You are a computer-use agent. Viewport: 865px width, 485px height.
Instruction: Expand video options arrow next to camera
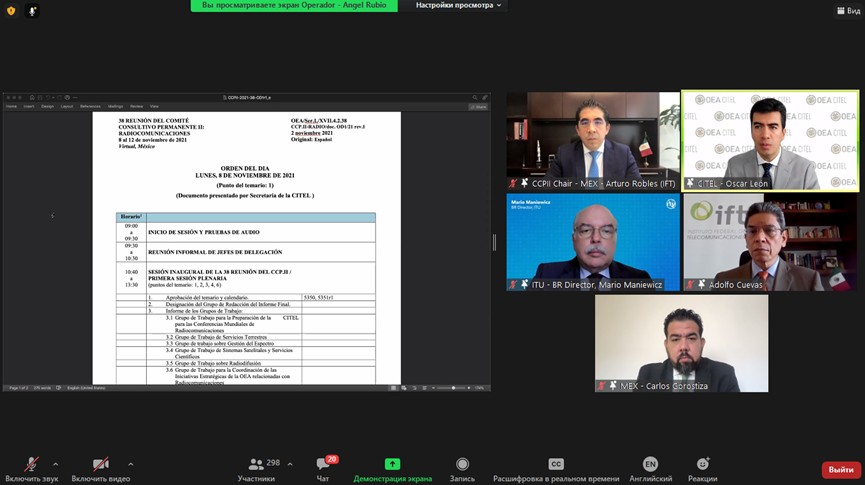point(130,464)
